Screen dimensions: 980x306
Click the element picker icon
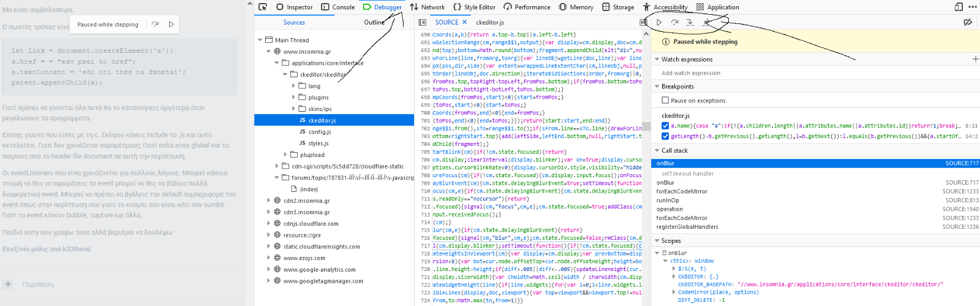263,7
